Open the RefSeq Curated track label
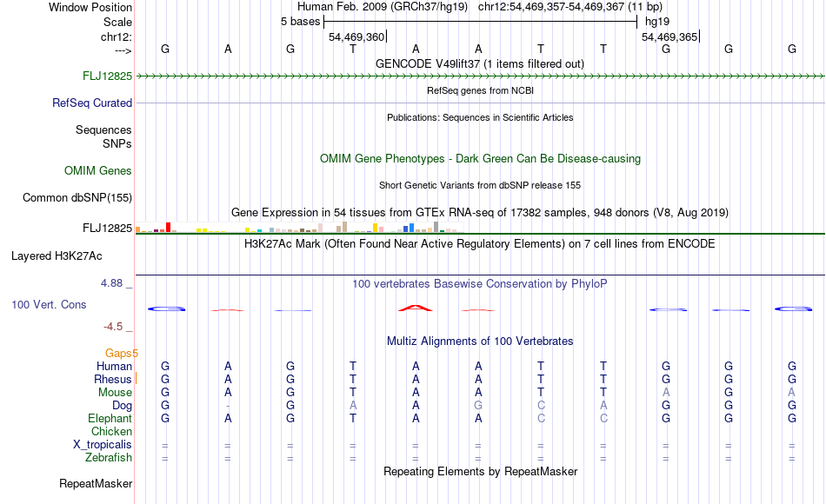 (x=92, y=103)
